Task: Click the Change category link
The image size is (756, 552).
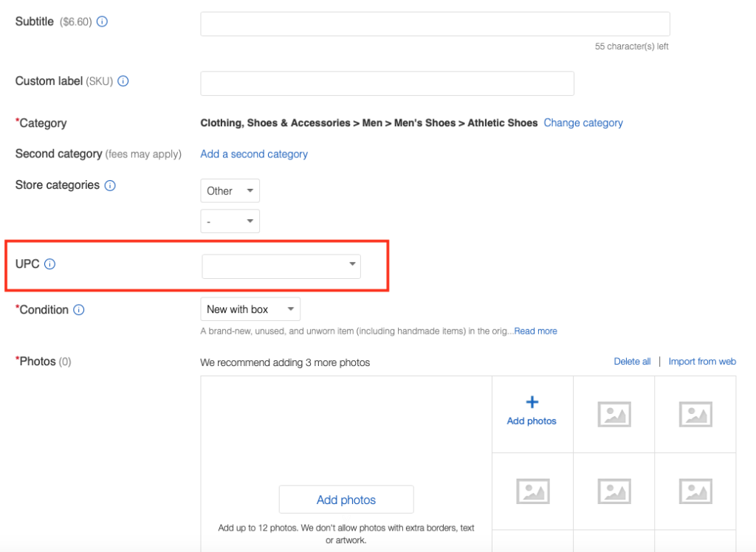Action: tap(583, 123)
